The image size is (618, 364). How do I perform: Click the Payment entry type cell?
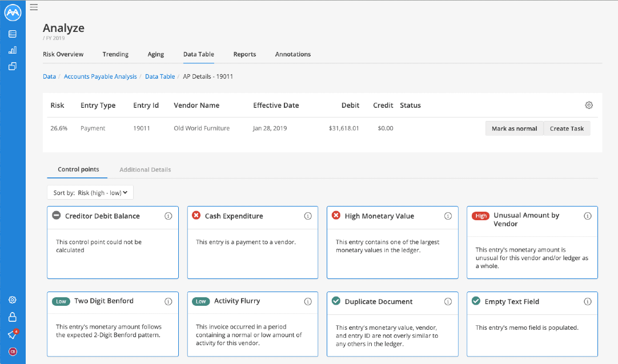click(93, 128)
